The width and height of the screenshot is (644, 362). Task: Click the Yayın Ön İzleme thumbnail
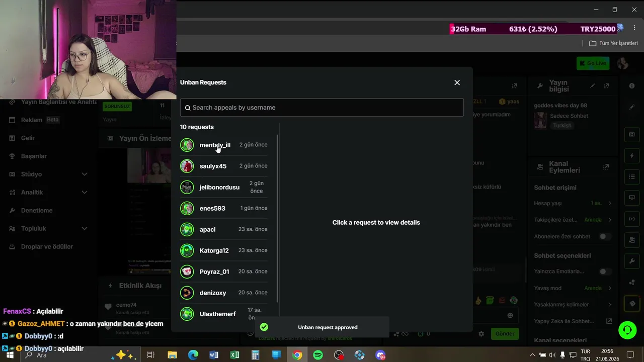(149, 211)
